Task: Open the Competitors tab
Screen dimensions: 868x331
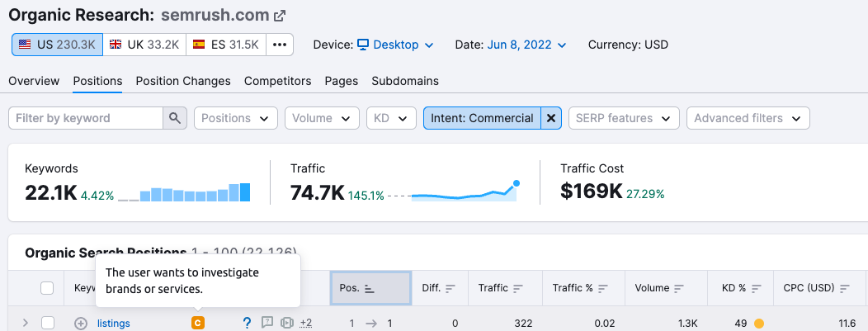Action: click(278, 81)
